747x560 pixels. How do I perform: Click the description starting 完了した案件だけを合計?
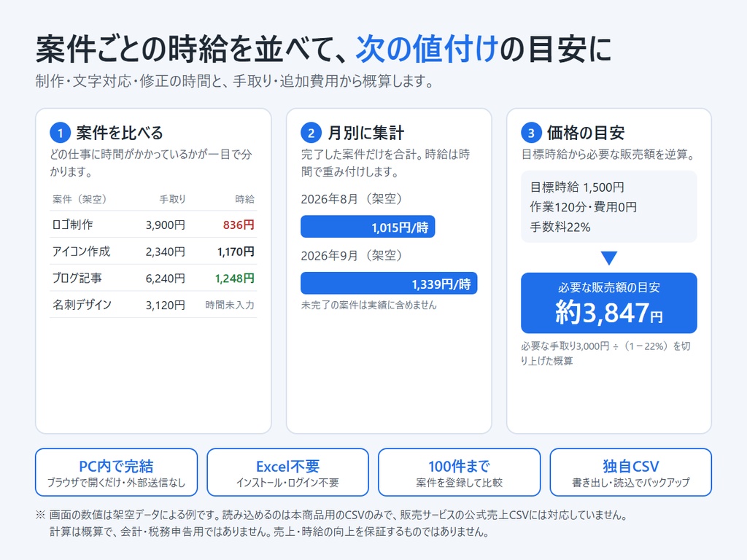coord(385,163)
